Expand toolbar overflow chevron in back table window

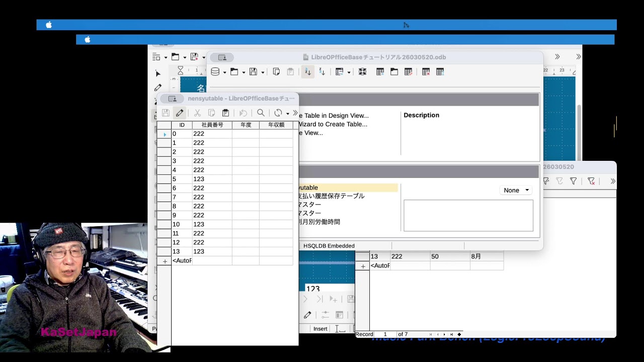coord(612,181)
